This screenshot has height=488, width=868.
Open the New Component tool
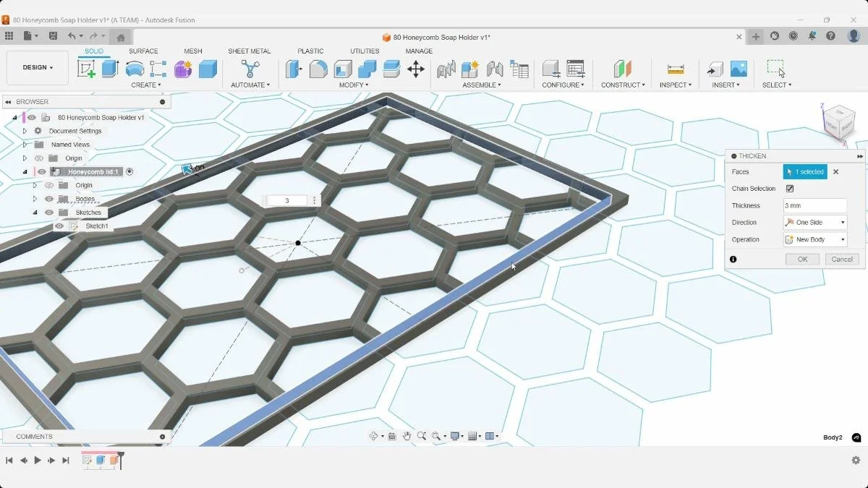470,69
